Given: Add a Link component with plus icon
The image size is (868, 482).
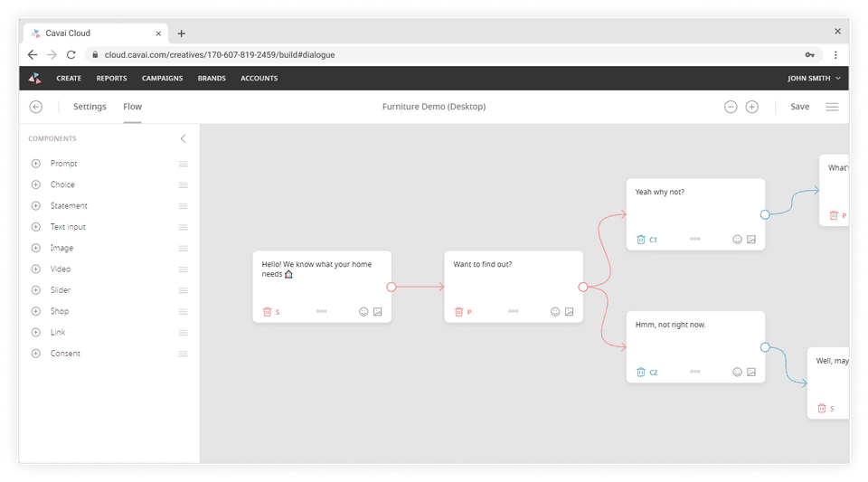Looking at the screenshot, I should [x=36, y=332].
